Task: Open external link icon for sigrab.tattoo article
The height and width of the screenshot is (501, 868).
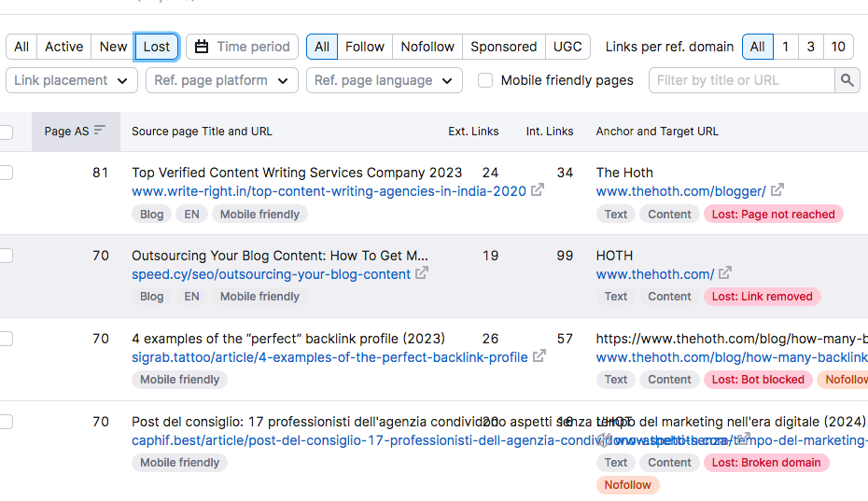Action: [539, 356]
